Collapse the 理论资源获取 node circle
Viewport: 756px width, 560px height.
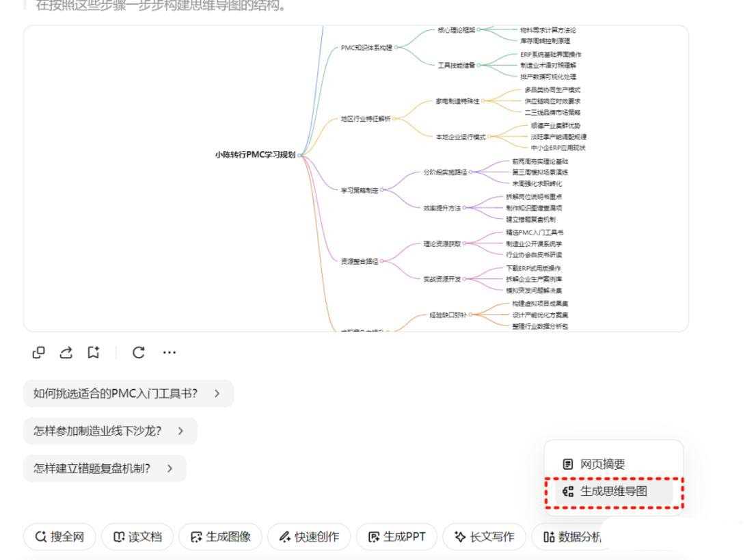pyautogui.click(x=464, y=244)
